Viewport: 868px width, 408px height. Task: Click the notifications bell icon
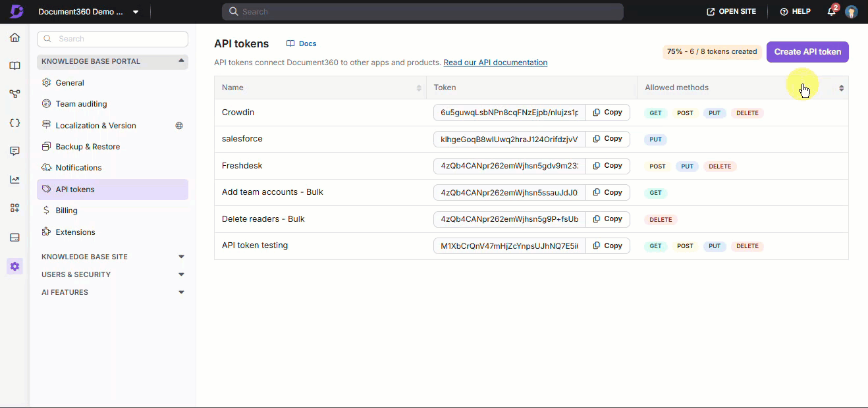click(832, 12)
